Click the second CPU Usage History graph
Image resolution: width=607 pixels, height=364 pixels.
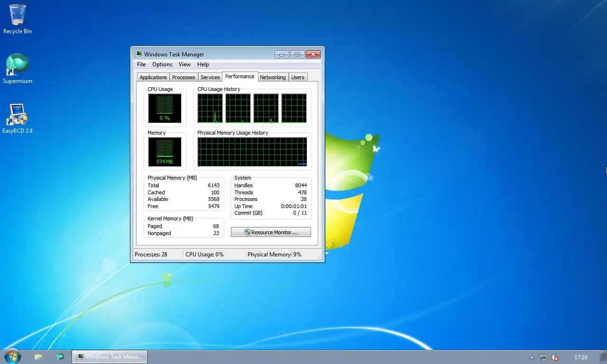[x=238, y=108]
